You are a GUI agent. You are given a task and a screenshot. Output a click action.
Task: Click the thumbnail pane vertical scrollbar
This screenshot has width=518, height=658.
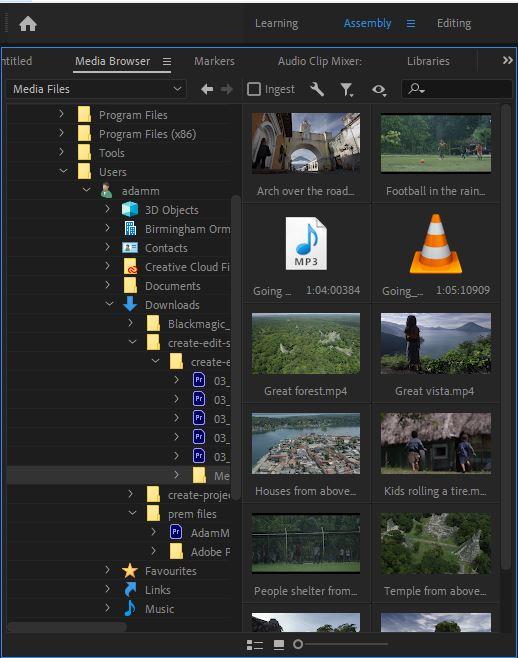click(506, 338)
